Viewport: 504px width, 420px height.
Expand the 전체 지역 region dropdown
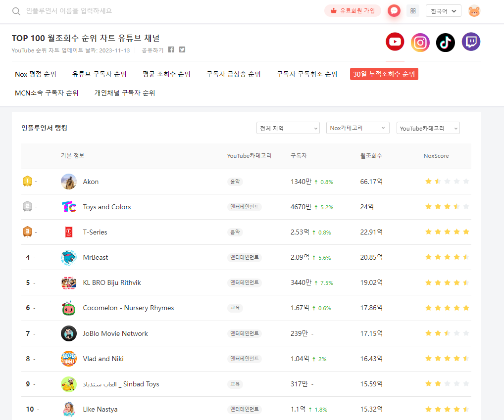(288, 128)
